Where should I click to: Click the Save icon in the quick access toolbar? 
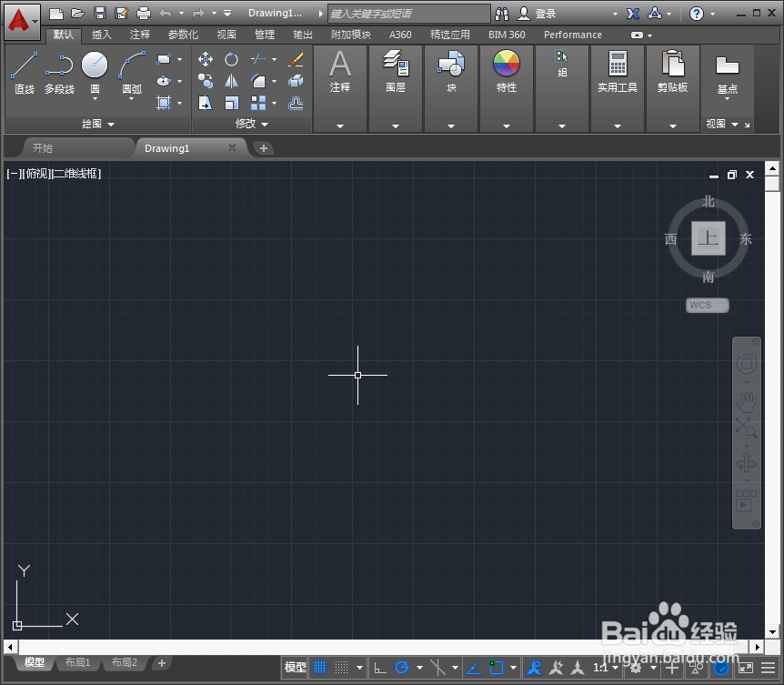click(x=100, y=14)
